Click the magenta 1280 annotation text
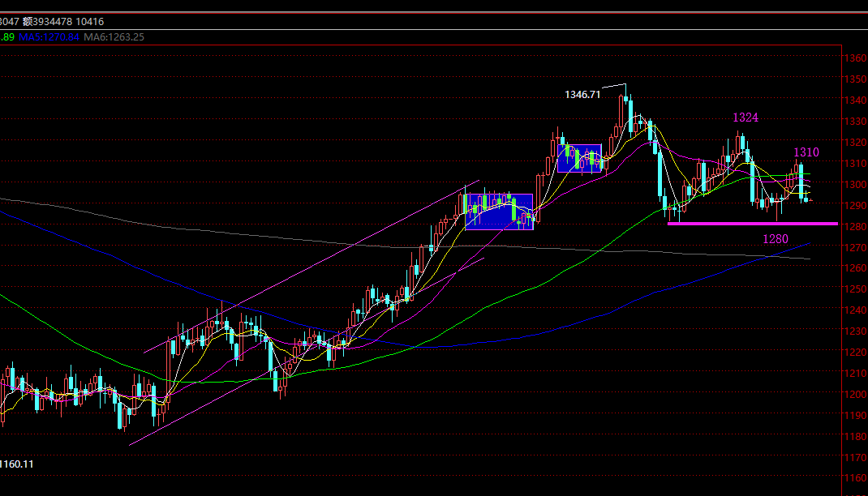 (775, 238)
